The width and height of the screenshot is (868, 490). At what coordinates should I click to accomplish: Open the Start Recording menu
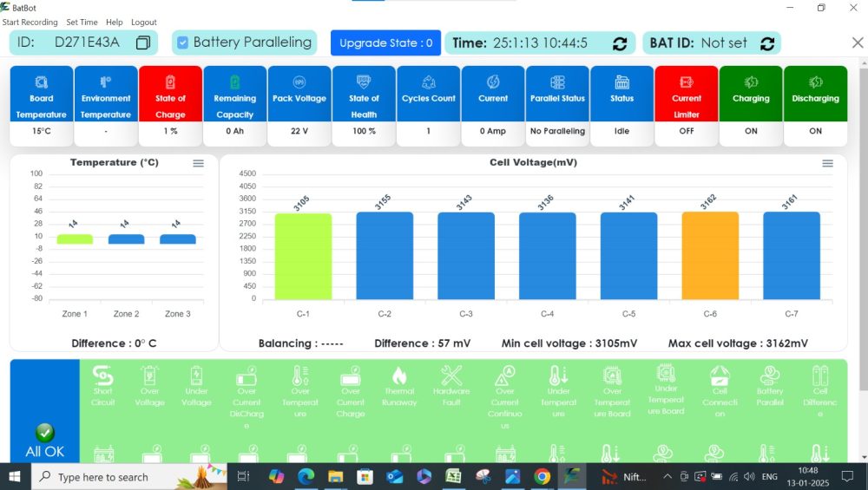[30, 23]
